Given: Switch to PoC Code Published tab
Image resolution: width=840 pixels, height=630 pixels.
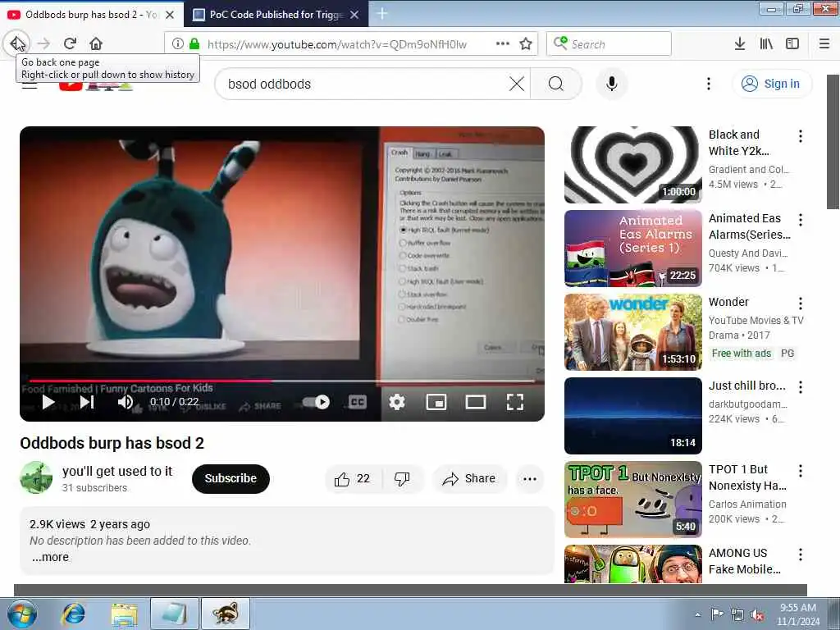Looking at the screenshot, I should click(x=276, y=15).
